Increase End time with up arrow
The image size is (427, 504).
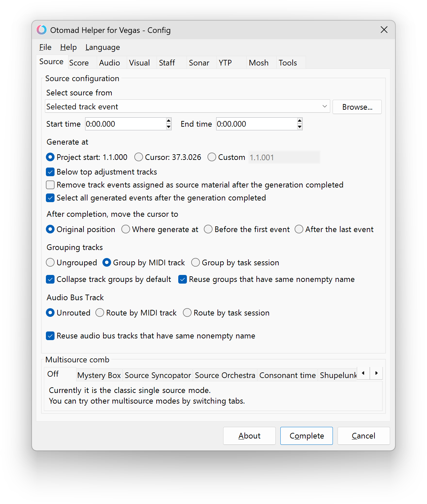click(x=300, y=121)
